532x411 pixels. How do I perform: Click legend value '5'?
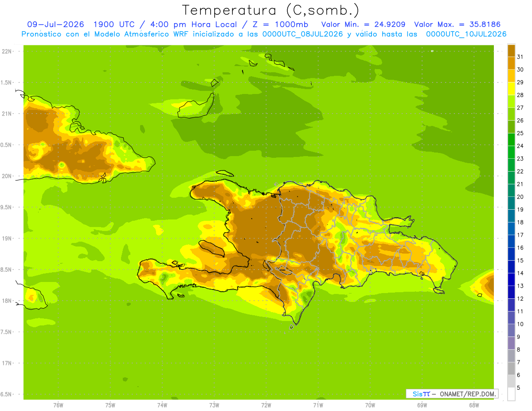[519, 388]
